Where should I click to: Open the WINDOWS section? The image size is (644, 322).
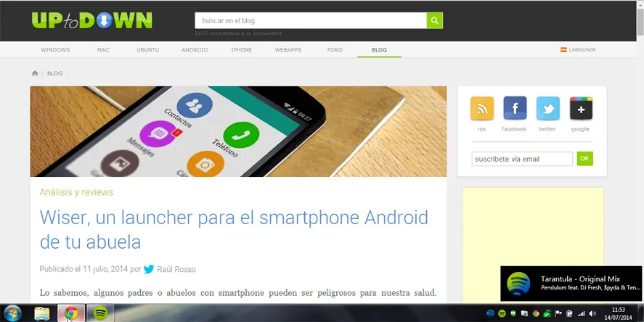(x=55, y=49)
